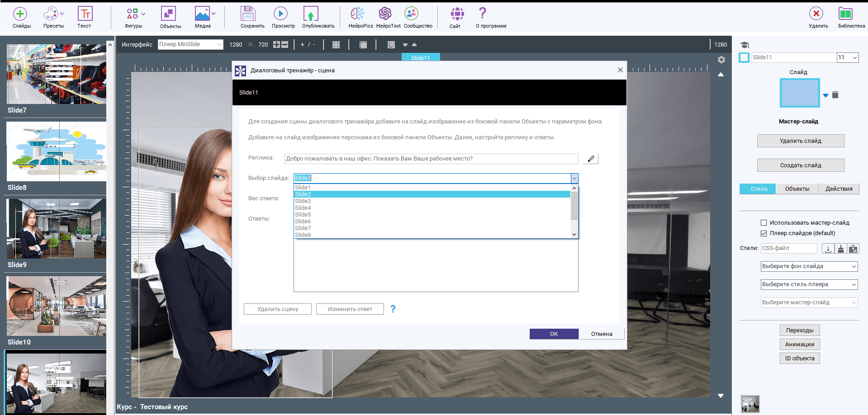Click the pencil edit icon beside Реплика
Viewport: 868px width, 415px height.
[591, 159]
